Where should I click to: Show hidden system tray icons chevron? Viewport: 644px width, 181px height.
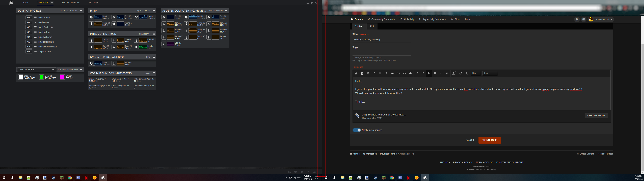286,178
